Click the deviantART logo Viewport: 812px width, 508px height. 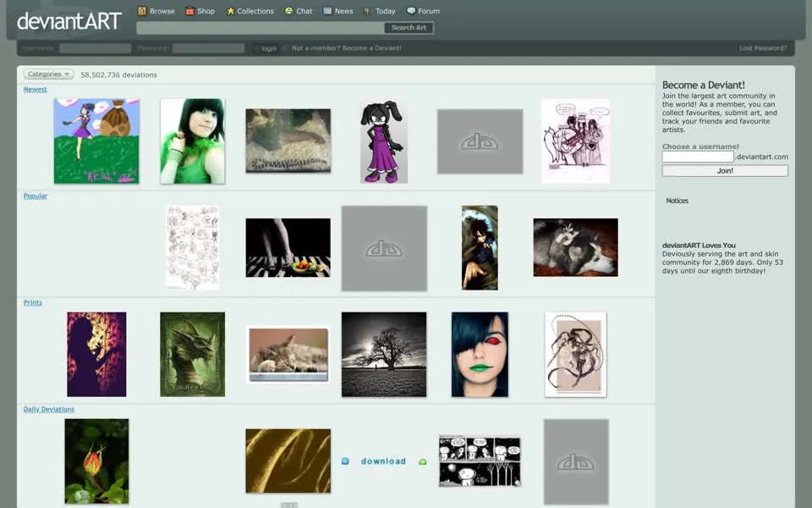pos(69,21)
